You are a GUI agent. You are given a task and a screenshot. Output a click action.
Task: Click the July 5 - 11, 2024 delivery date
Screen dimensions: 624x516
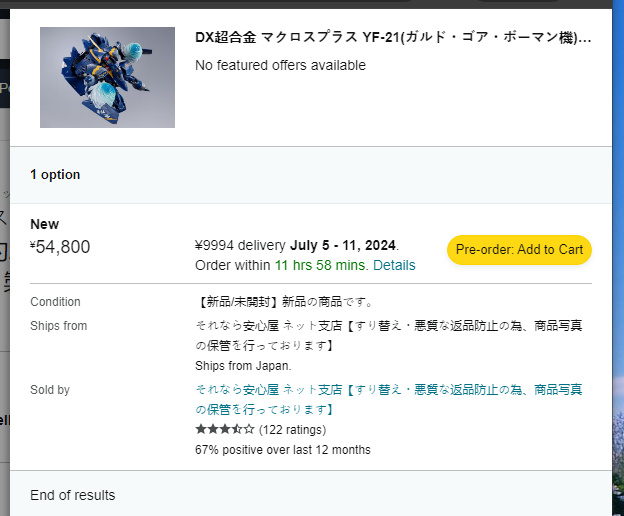(x=343, y=245)
